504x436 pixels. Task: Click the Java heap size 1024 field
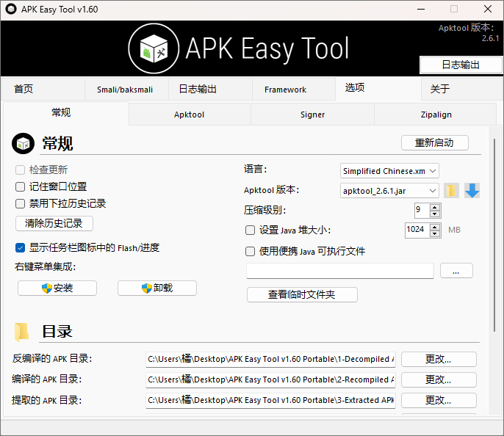(x=417, y=230)
